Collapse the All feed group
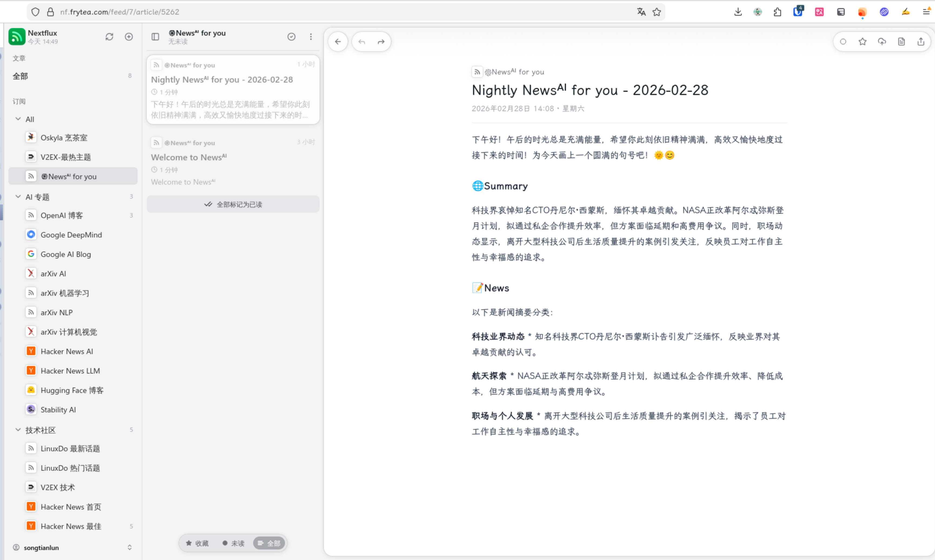This screenshot has width=935, height=560. tap(18, 119)
